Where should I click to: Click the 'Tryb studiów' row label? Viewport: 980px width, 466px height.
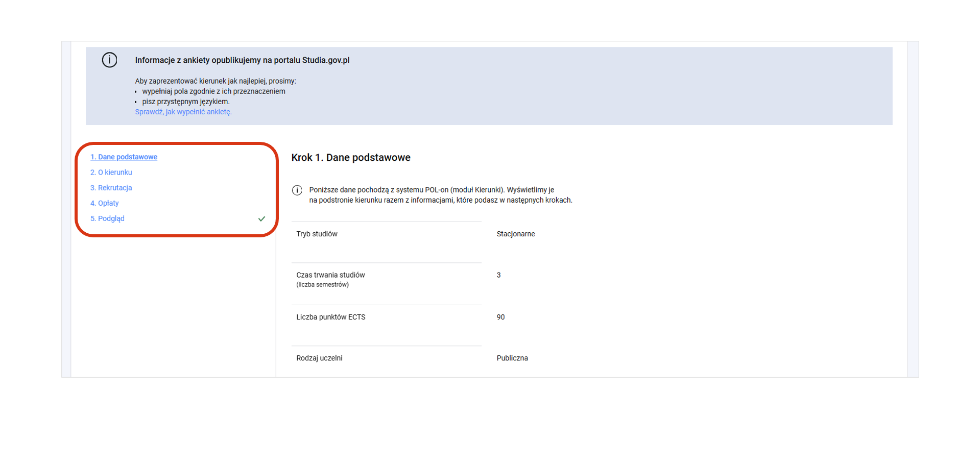317,234
